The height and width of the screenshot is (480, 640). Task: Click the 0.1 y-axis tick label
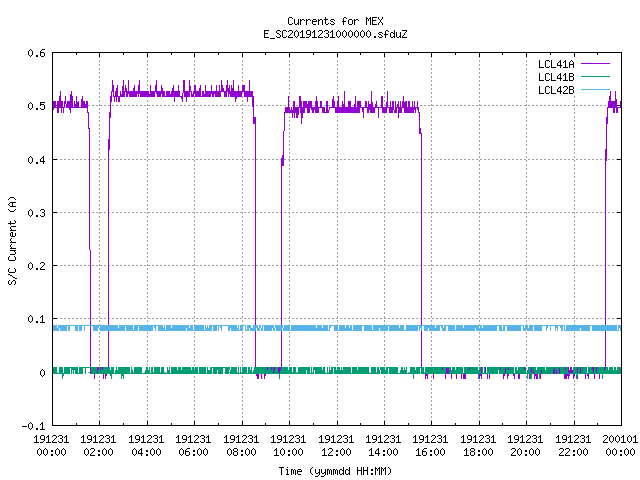[36, 319]
